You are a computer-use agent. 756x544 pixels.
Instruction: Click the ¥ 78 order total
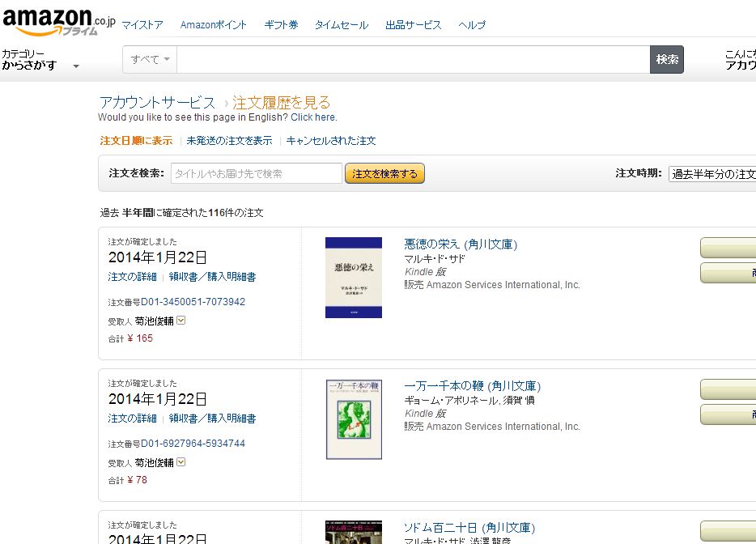tap(137, 480)
